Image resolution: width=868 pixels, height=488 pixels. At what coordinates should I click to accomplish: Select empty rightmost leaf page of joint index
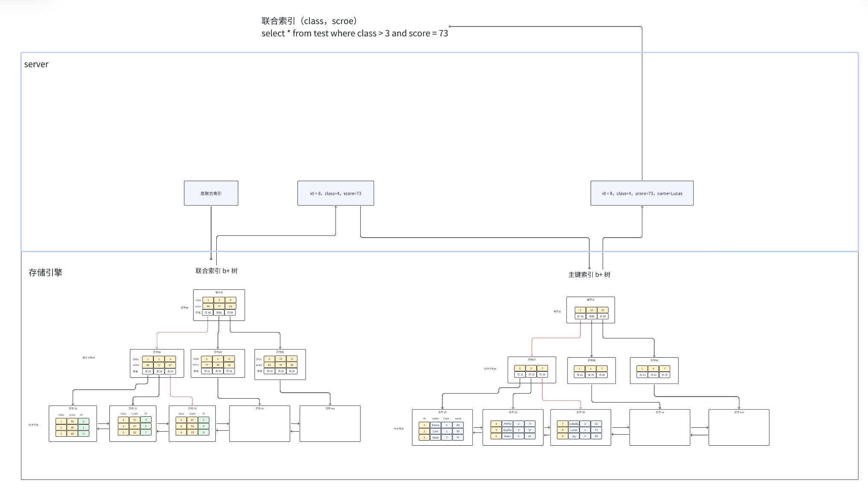(330, 424)
